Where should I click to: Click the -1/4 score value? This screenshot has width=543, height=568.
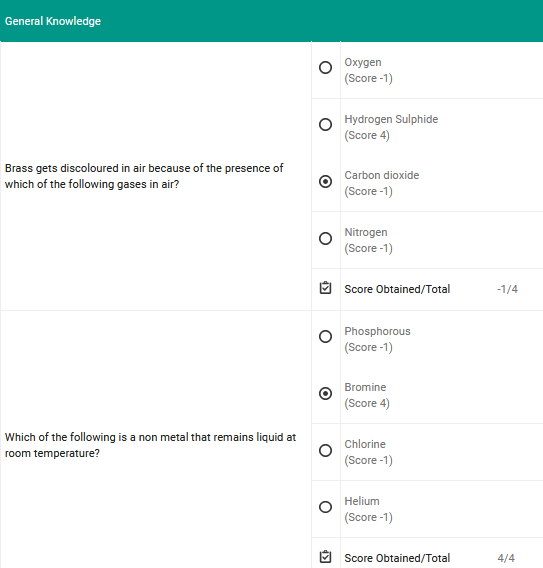(507, 289)
